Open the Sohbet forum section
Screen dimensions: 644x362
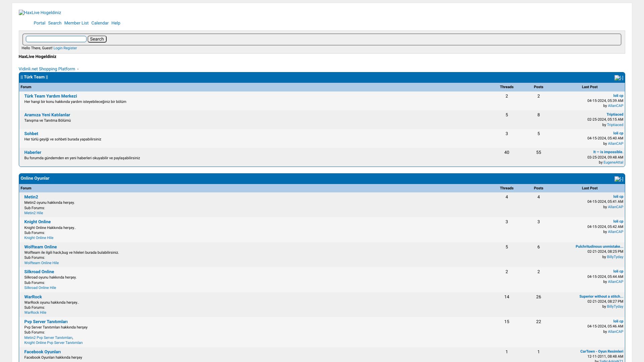[31, 133]
